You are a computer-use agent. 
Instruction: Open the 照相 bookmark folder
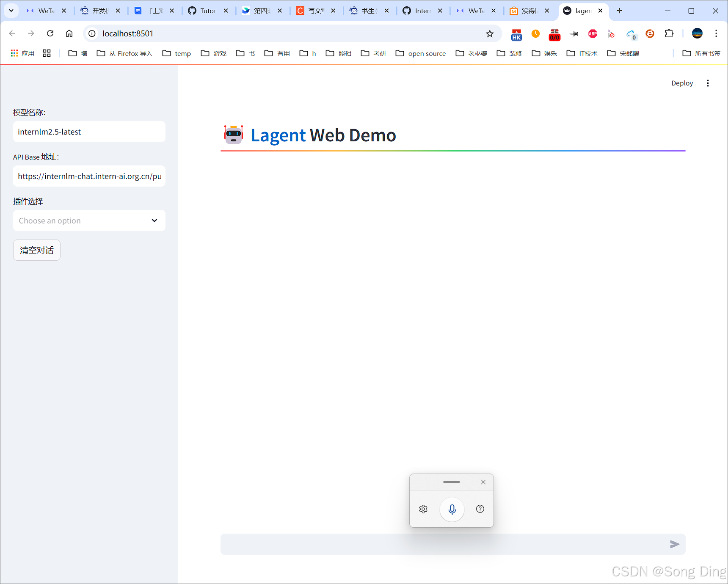(x=339, y=53)
